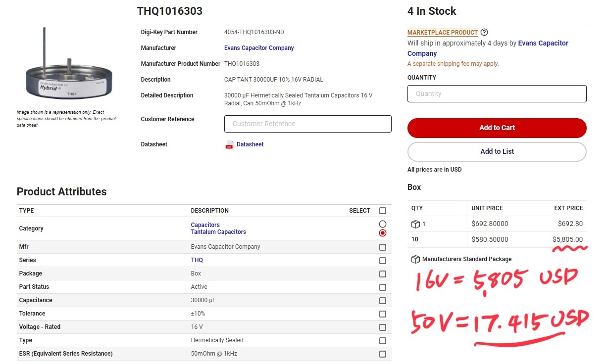
Task: Click the image representation disclaimer text
Action: [x=66, y=119]
